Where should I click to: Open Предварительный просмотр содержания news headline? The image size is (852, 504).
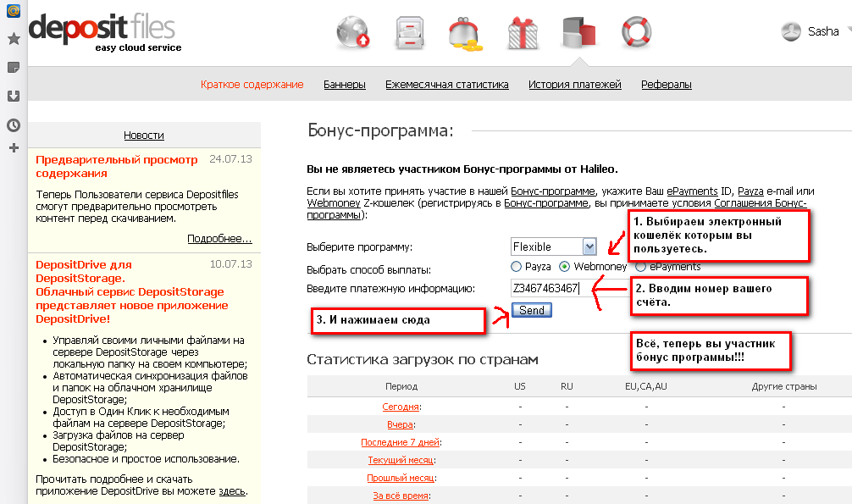click(x=117, y=166)
